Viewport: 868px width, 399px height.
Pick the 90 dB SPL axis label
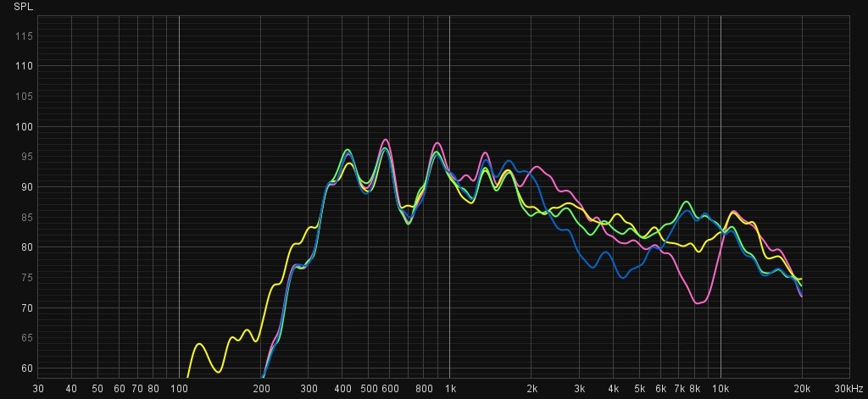coord(28,187)
